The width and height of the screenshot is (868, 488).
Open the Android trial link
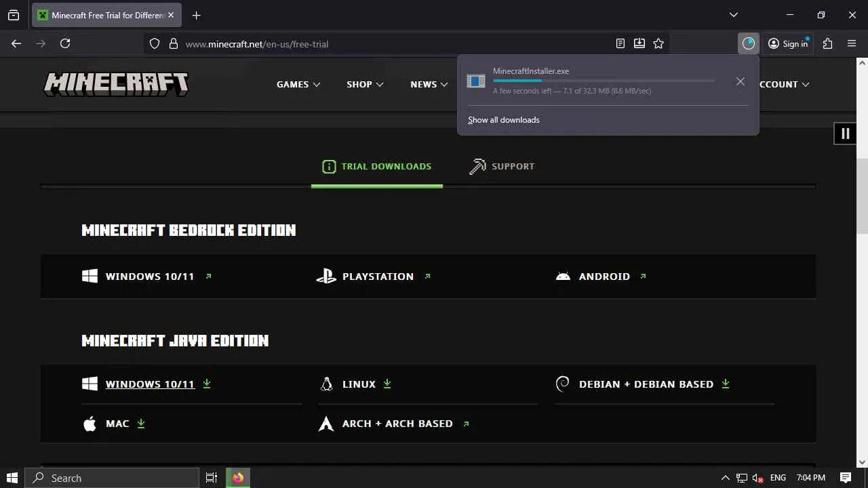click(x=601, y=277)
